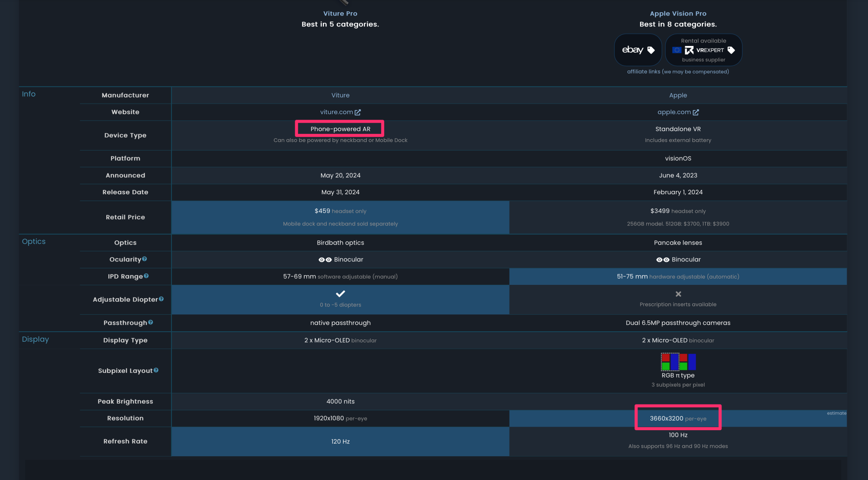Click the Subpixel Layout help icon
868x480 pixels.
(156, 370)
